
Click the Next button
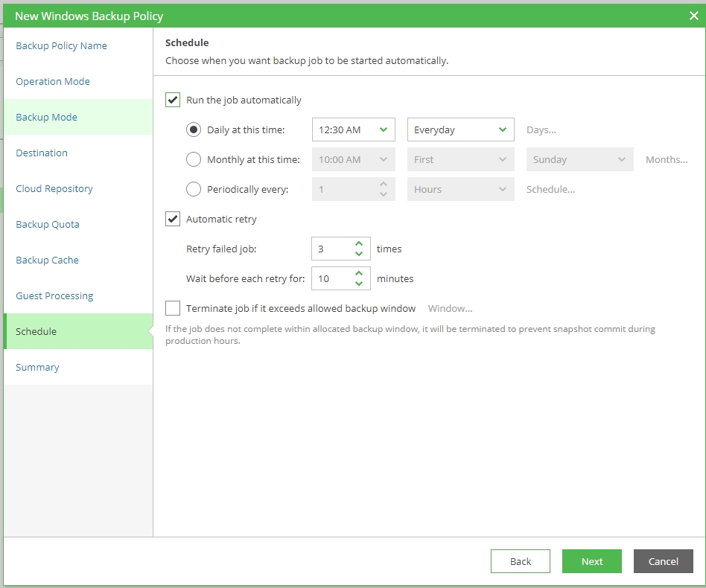(591, 561)
